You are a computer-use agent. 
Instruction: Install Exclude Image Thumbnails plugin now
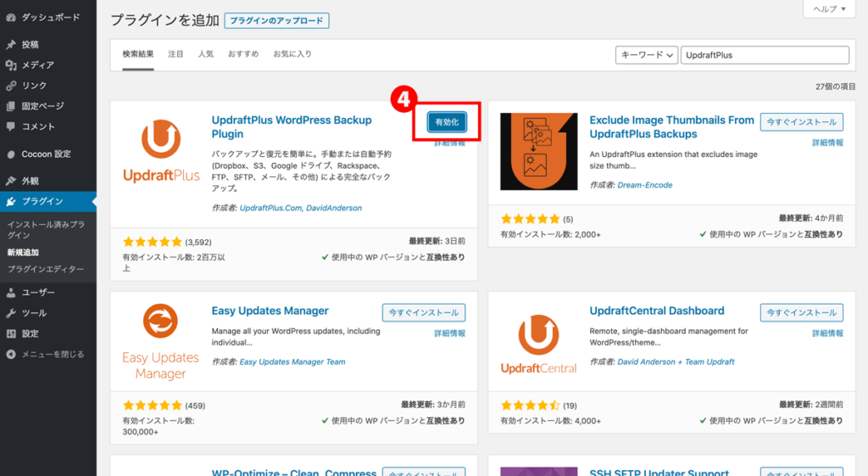coord(802,122)
